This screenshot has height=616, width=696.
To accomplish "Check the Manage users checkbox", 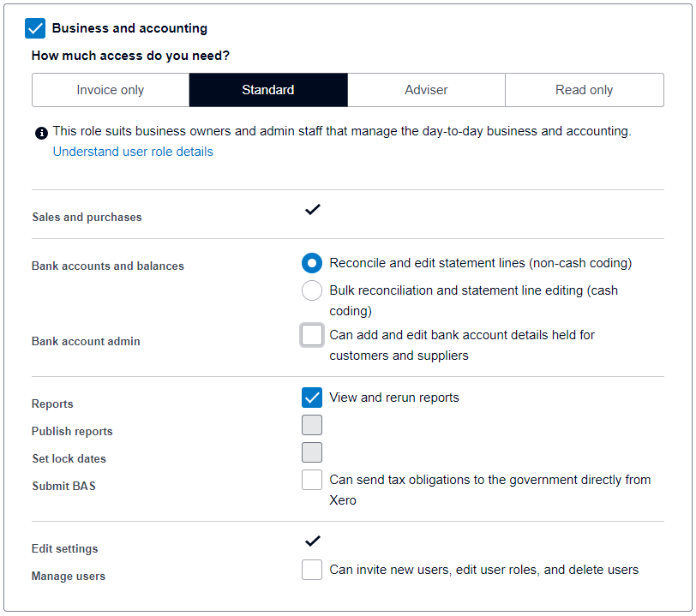I will coord(312,570).
